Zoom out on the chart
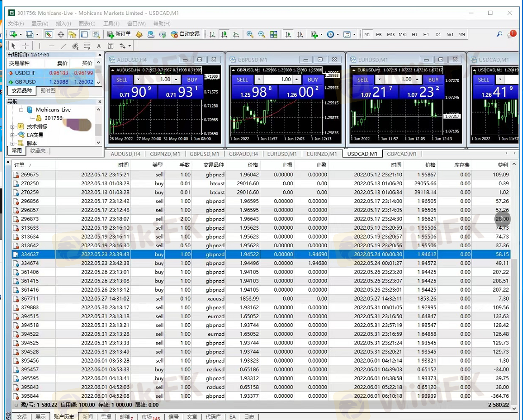The image size is (523, 420). tap(262, 34)
